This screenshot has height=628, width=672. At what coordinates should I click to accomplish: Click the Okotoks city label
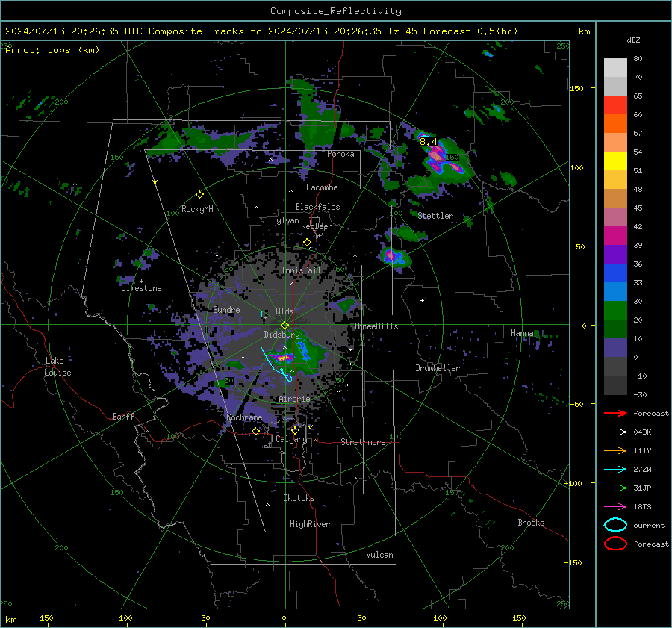click(299, 498)
